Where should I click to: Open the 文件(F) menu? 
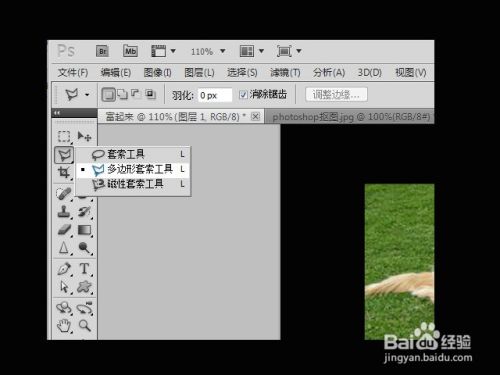[73, 72]
